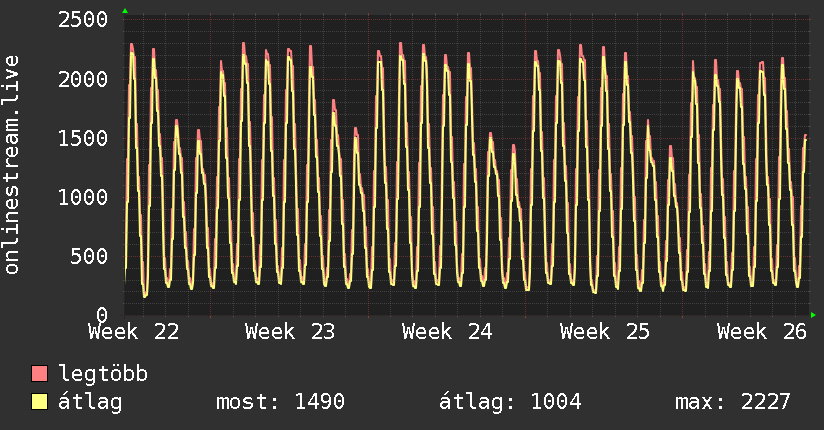Click the pink legtöbb legend swatch
The width and height of the screenshot is (824, 430).
click(x=39, y=373)
